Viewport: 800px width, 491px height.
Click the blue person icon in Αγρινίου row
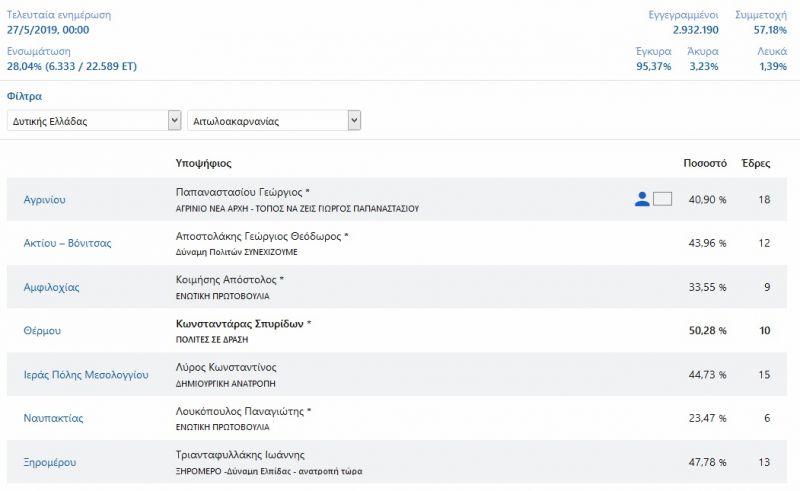point(642,199)
